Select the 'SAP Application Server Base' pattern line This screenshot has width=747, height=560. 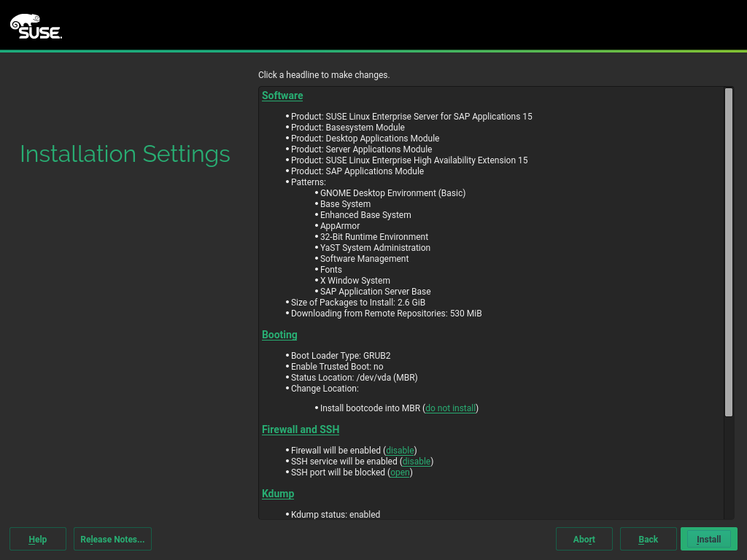[375, 292]
